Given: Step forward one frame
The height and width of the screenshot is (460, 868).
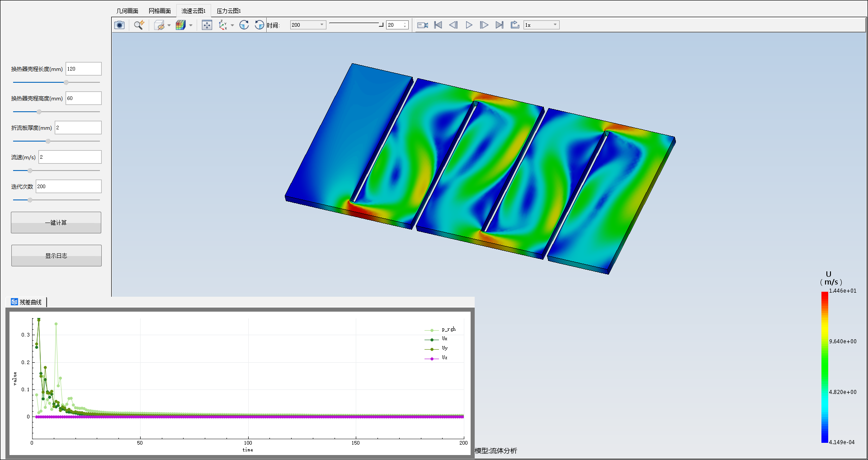Looking at the screenshot, I should [484, 25].
